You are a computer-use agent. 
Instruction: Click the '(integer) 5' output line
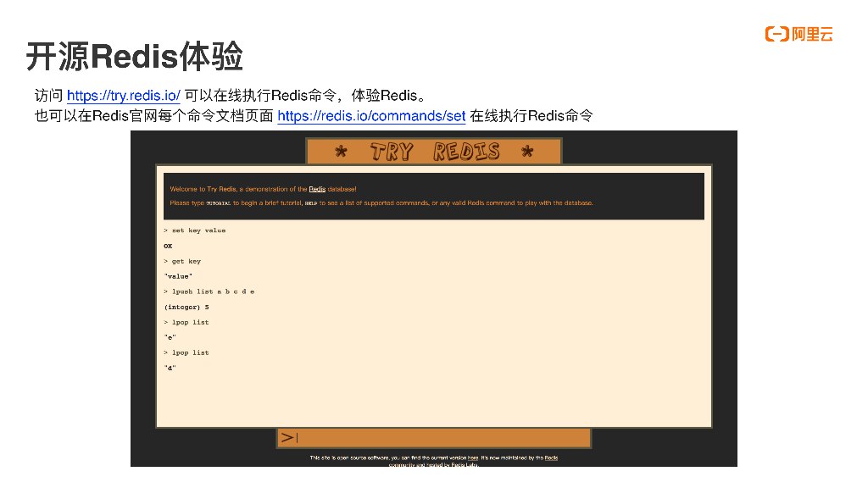(186, 307)
